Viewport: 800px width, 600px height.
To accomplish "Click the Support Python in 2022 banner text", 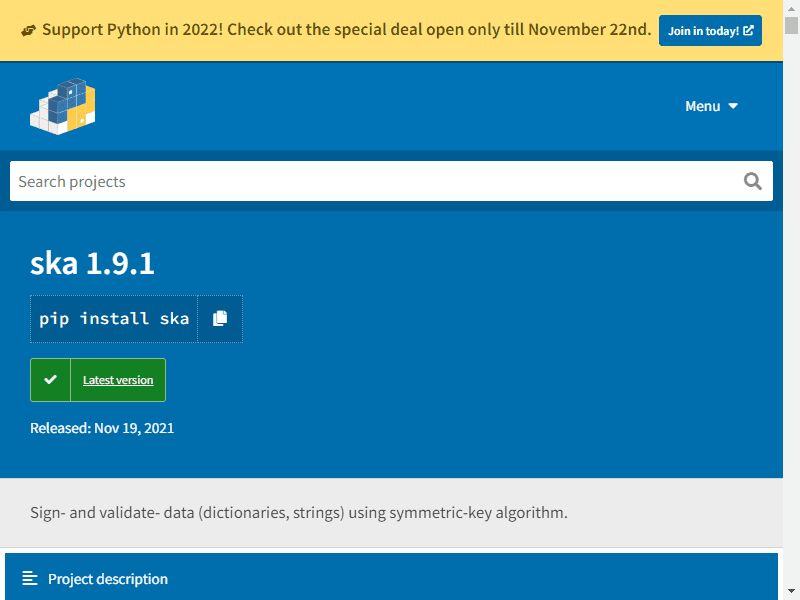I will click(x=346, y=30).
